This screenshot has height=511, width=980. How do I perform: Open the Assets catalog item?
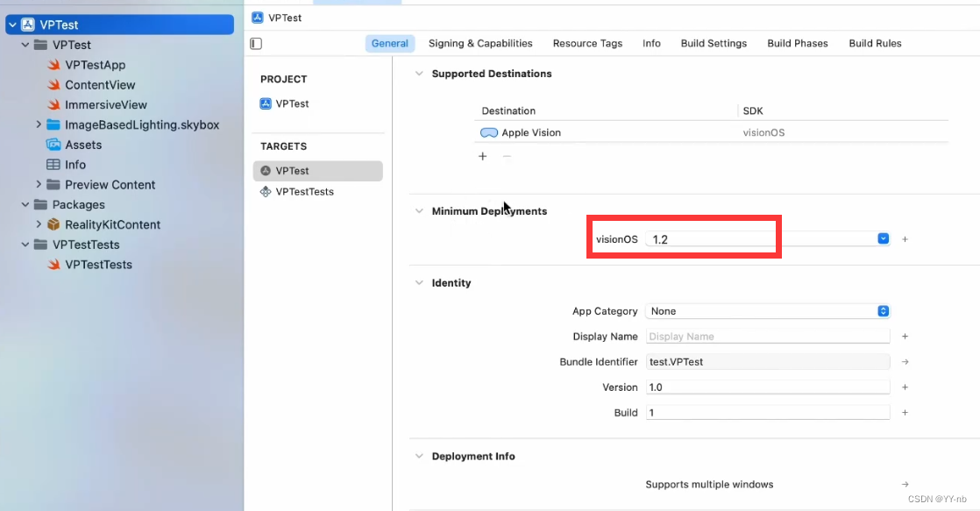[x=82, y=145]
